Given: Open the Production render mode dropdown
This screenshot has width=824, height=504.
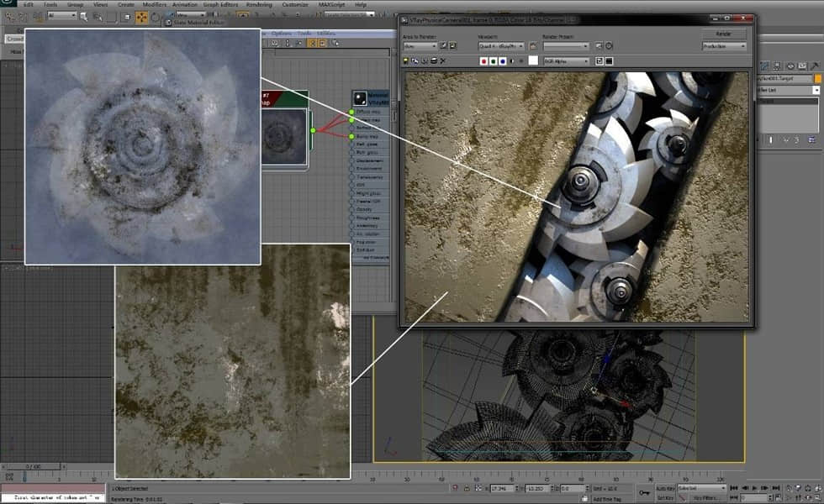Looking at the screenshot, I should pyautogui.click(x=724, y=46).
